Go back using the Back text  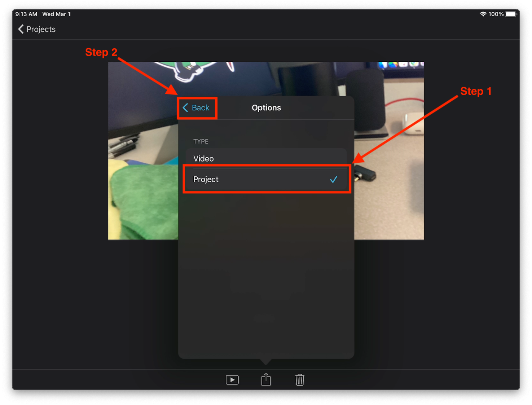coord(201,108)
